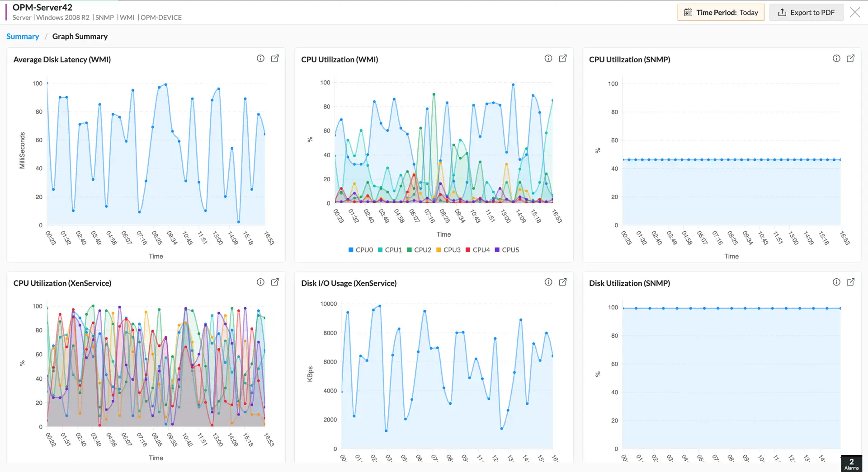Screen dimensions: 868x472
Task: Click the Average Disk Latency (WMI) title
Action: coord(62,60)
